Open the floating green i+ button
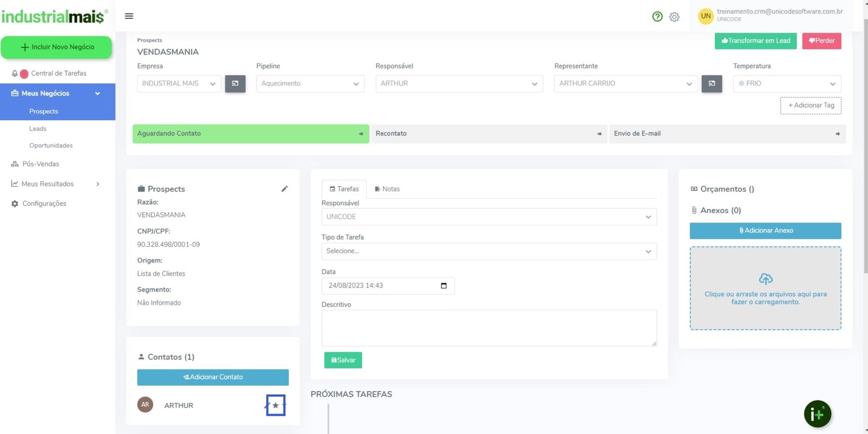Screen dimensions: 868x434 817,414
